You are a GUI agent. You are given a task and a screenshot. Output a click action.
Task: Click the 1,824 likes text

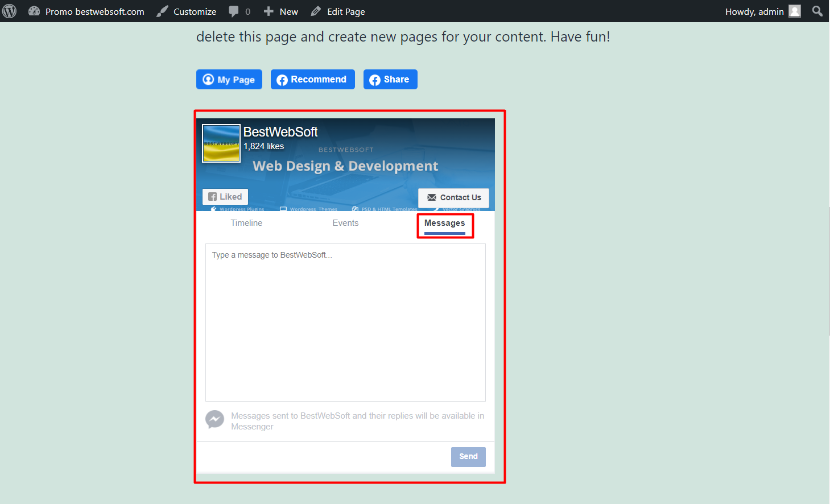(264, 146)
